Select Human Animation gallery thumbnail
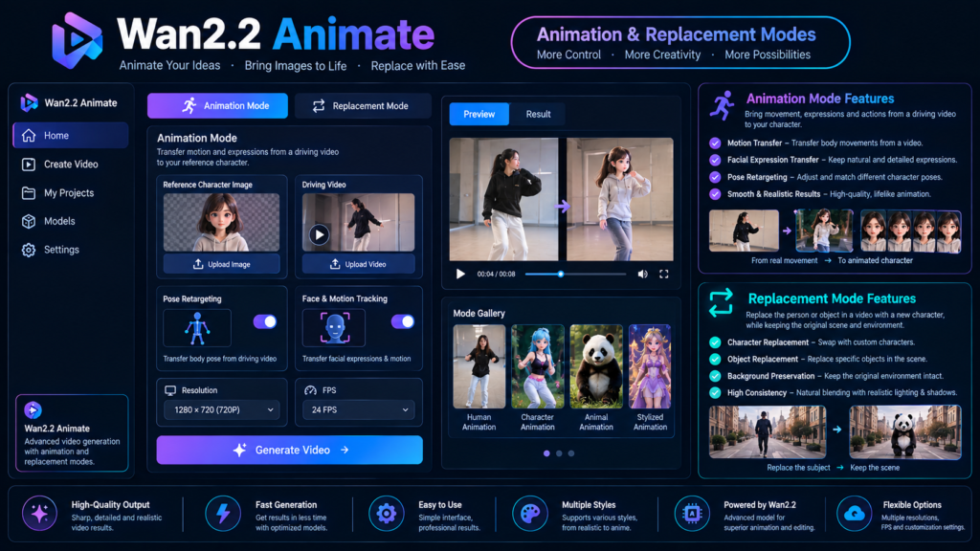This screenshot has height=551, width=980. (x=479, y=366)
